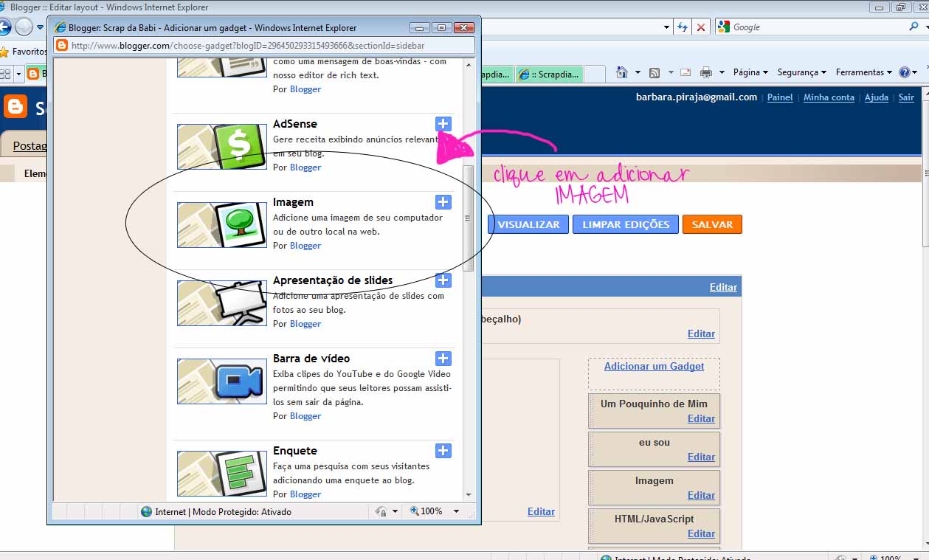This screenshot has height=560, width=929.
Task: Open the Painel link
Action: [x=780, y=97]
